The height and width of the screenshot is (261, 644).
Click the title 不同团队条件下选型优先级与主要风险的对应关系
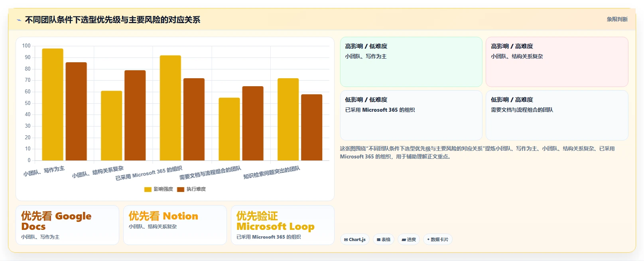(x=112, y=20)
